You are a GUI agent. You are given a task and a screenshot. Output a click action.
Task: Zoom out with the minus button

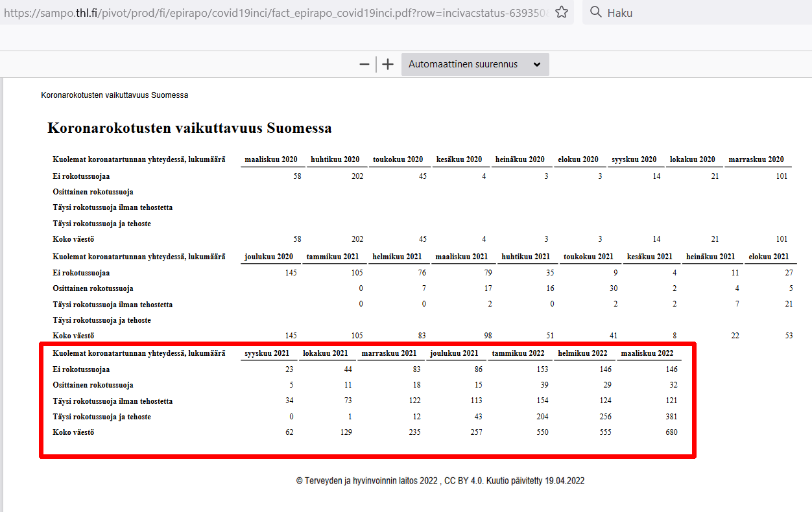[x=364, y=64]
